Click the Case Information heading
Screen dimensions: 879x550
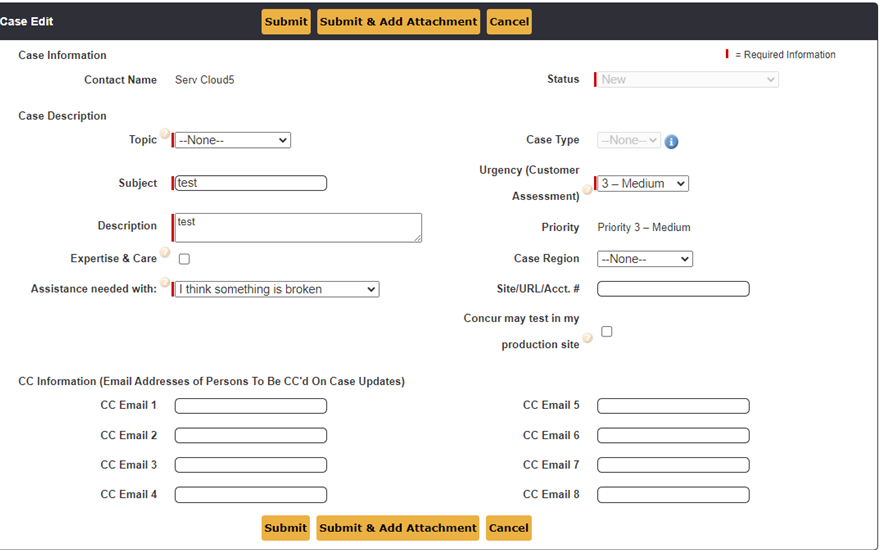[62, 55]
